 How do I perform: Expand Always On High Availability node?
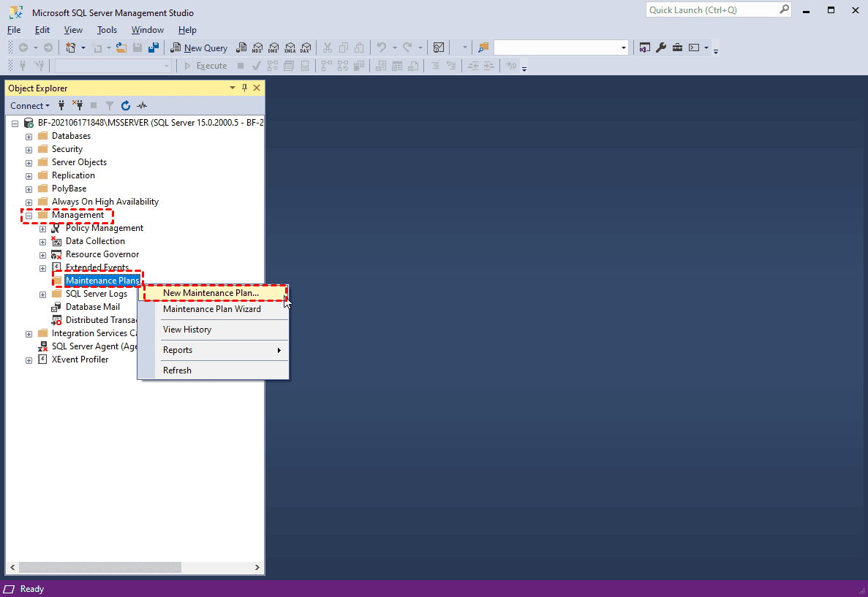(29, 202)
